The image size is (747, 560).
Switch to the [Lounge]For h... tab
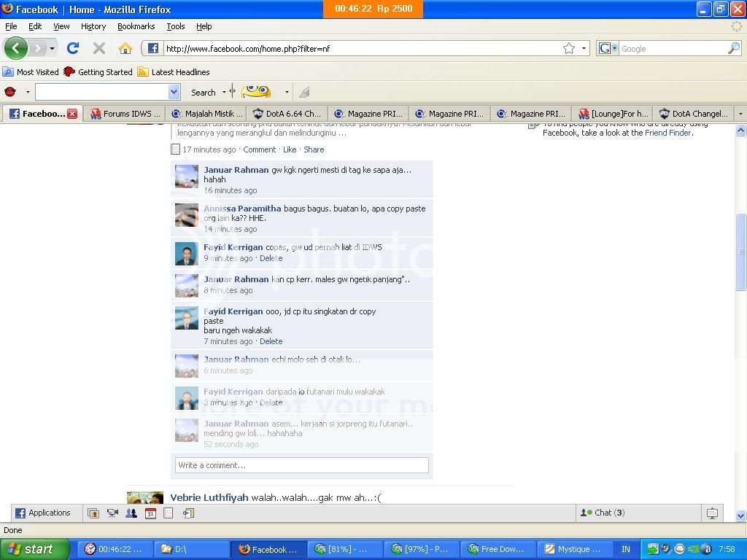(x=613, y=114)
